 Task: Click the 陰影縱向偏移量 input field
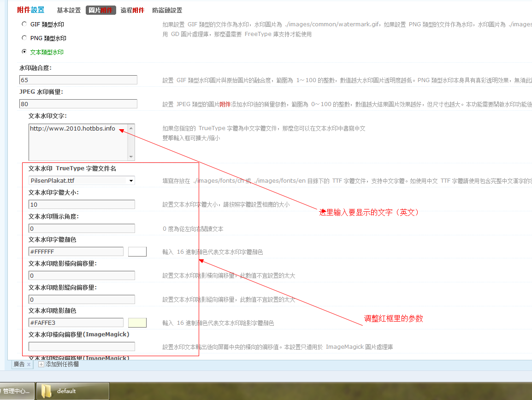[82, 299]
